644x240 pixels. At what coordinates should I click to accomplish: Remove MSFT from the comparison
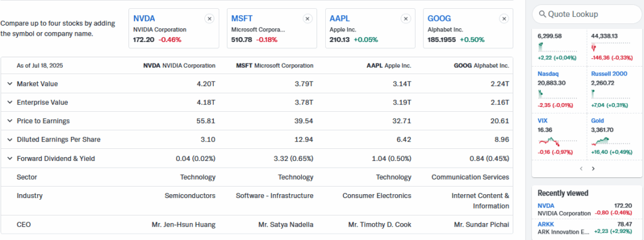[x=308, y=19]
